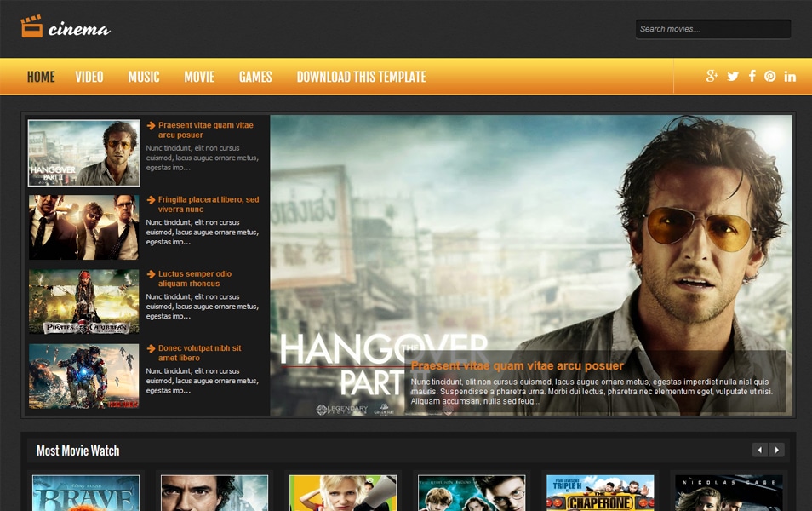Click the slider caption title over the main image

(x=517, y=366)
